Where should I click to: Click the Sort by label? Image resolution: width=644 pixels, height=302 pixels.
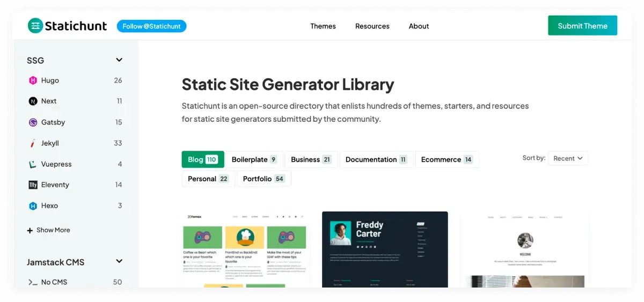[533, 158]
